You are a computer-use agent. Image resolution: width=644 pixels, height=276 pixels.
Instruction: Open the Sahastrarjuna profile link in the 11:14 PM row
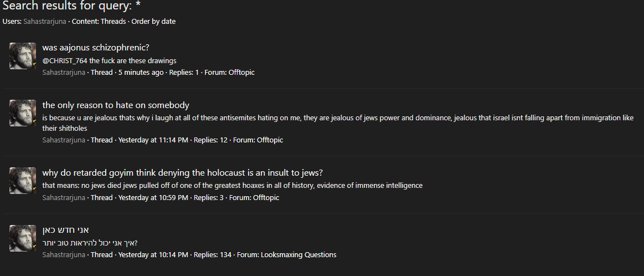(x=64, y=140)
